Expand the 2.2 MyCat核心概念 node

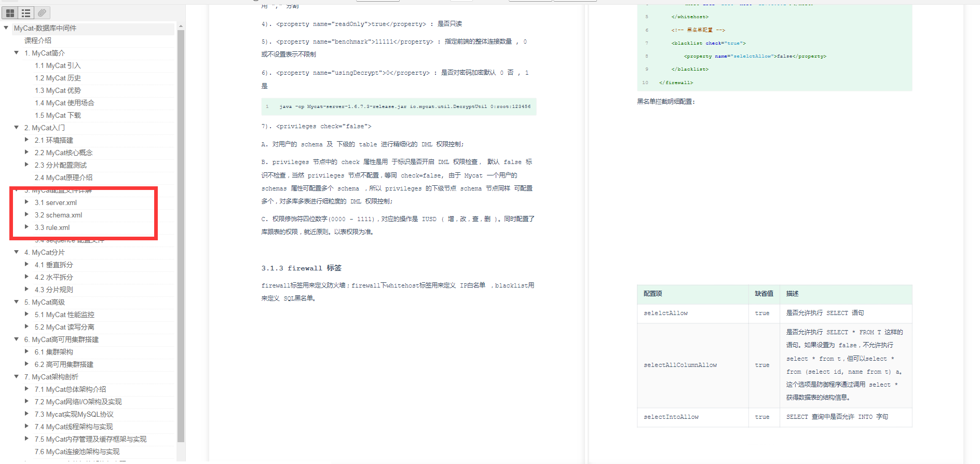[27, 153]
